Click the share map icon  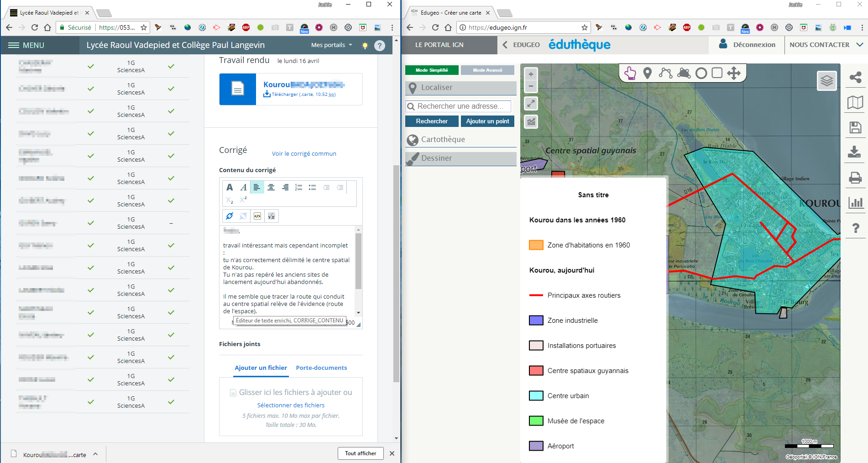tap(855, 77)
